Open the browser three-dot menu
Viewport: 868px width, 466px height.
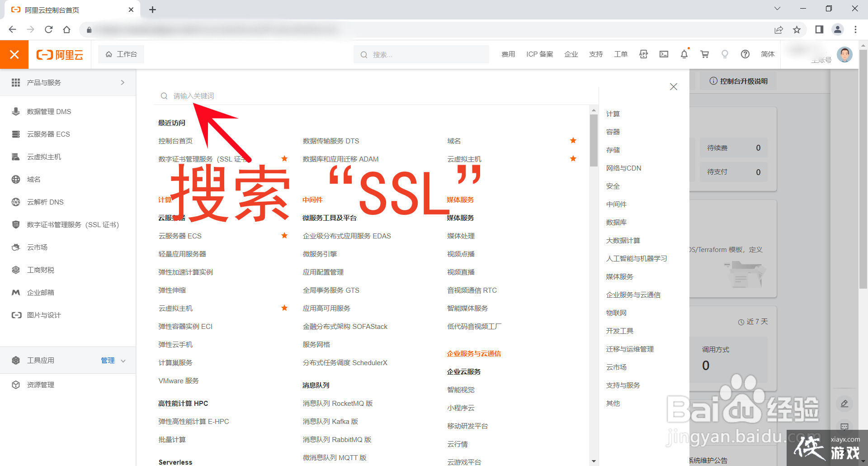pos(855,29)
